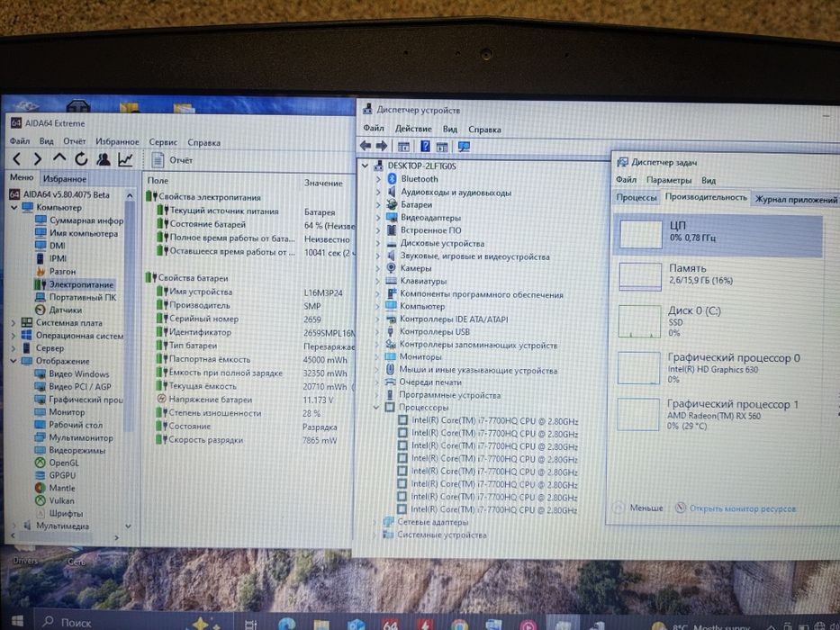Expand Видеоадаптеры in Device Manager
840x630 pixels.
[378, 218]
